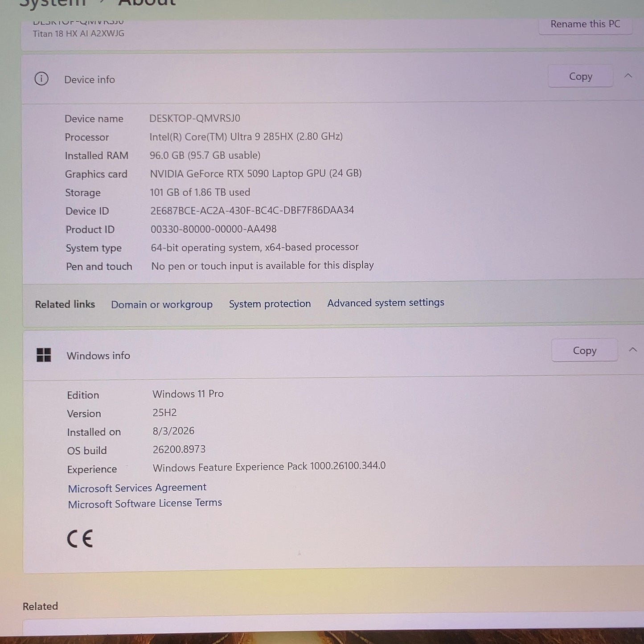Click the Device name label
The image size is (644, 644).
tap(94, 119)
